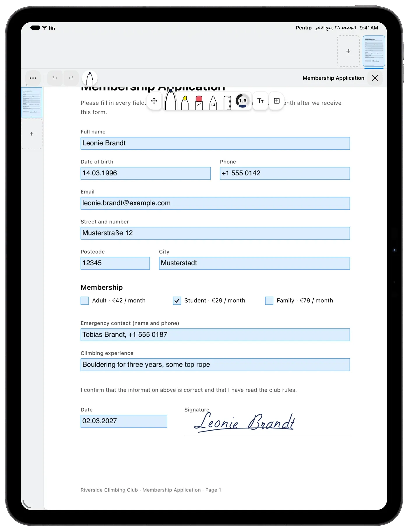408x532 pixels.
Task: Check the Family €79 / month checkbox
Action: click(269, 301)
